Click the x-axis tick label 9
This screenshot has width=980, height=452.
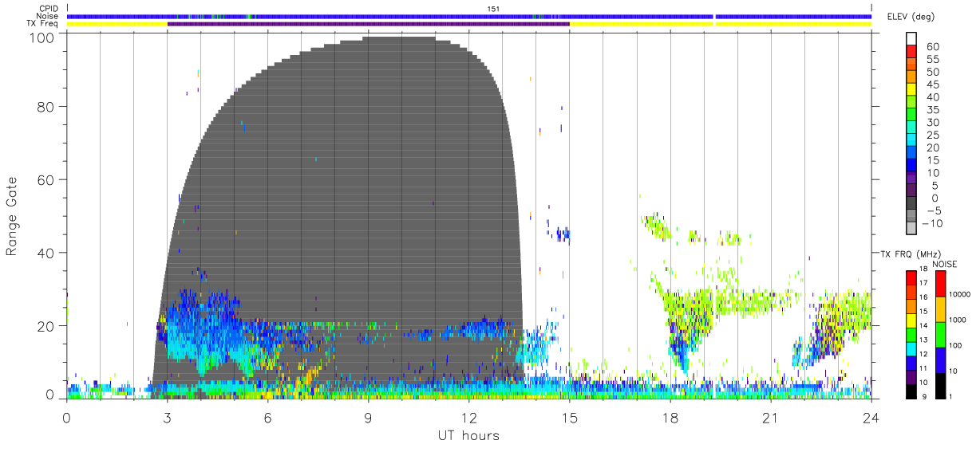tap(369, 418)
